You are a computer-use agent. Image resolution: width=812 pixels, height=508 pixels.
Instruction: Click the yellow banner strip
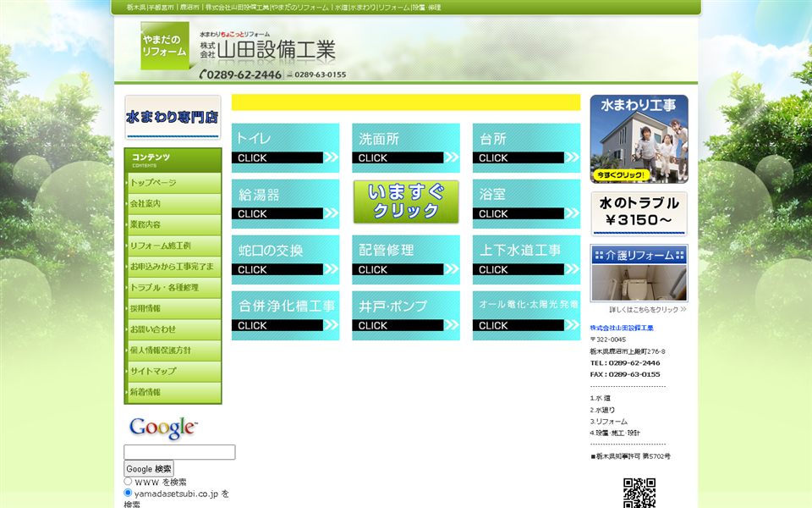406,102
